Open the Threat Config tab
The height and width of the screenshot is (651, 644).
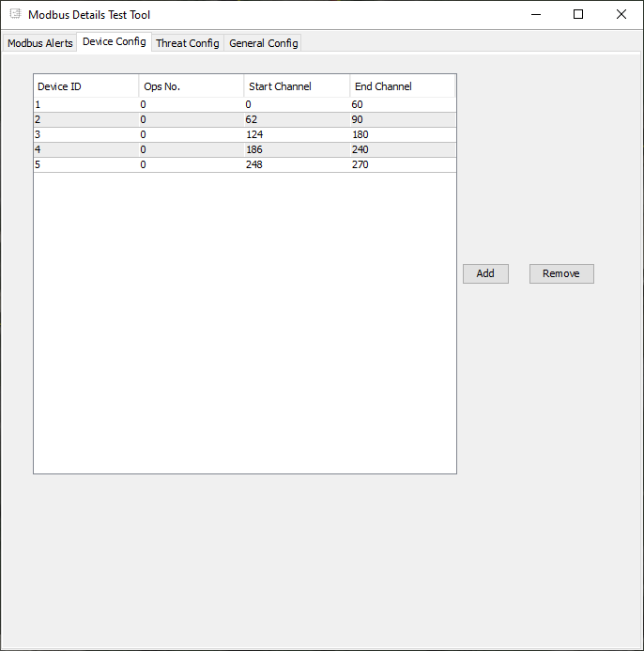pyautogui.click(x=188, y=43)
